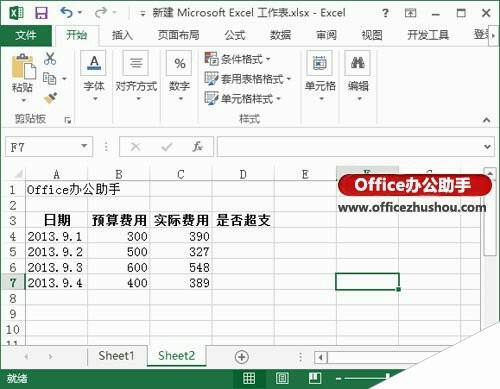Image resolution: width=500 pixels, height=389 pixels.
Task: Switch to Normal view in status bar
Action: [249, 378]
